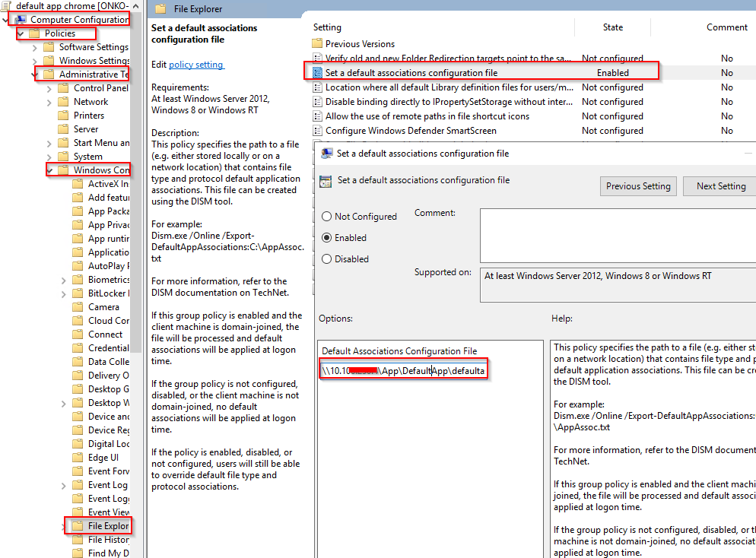Select the Disabled radio button
Image resolution: width=756 pixels, height=558 pixels.
[326, 258]
